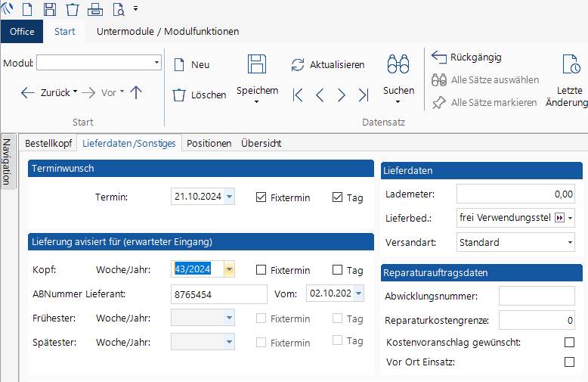Viewport: 588px width, 382px height.
Task: Refresh data with the Aktualisieren icon
Action: coord(298,65)
